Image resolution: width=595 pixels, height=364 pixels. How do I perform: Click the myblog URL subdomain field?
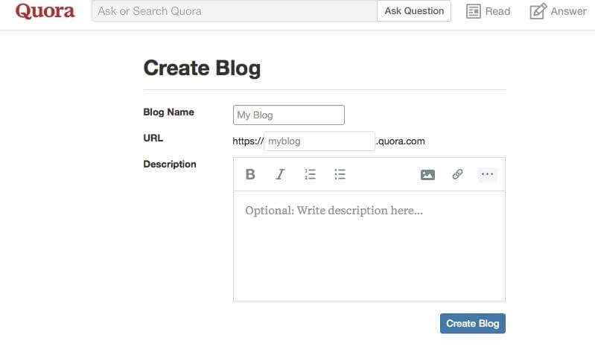point(319,141)
